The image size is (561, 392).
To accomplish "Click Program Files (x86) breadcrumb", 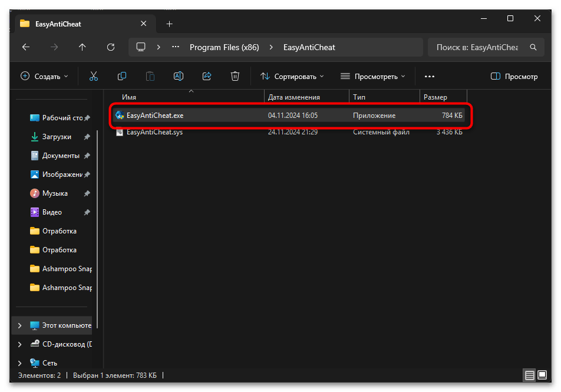I will (225, 47).
